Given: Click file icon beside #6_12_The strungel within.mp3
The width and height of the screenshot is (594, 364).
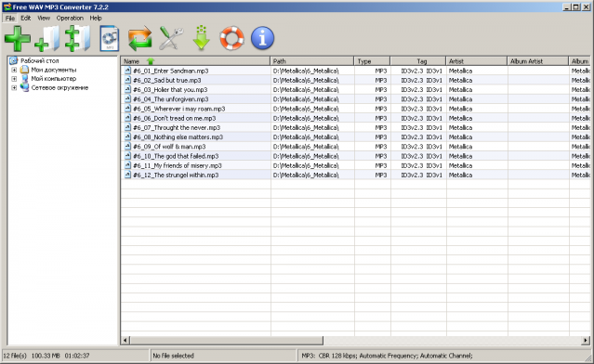Looking at the screenshot, I should [x=127, y=175].
